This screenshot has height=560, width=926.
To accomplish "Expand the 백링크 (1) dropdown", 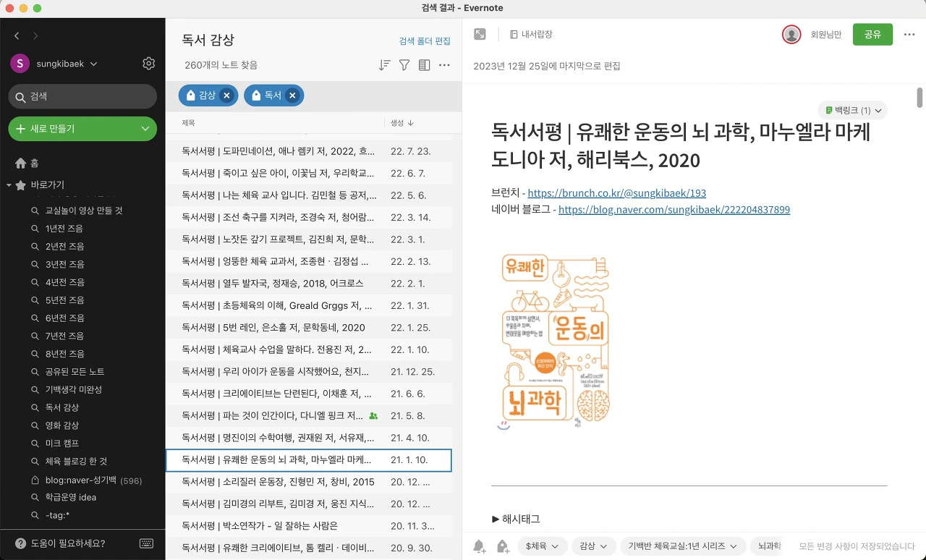I will point(852,111).
